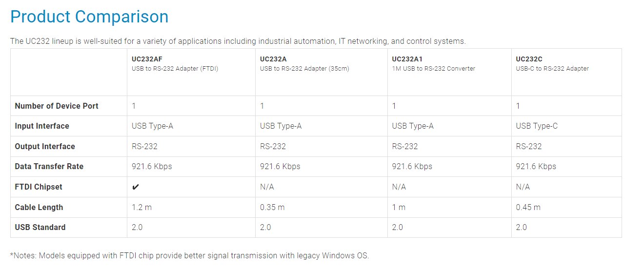Select the 1M USB to RS-232 Converter subtitle
Screen dimensions: 644x269
433,69
